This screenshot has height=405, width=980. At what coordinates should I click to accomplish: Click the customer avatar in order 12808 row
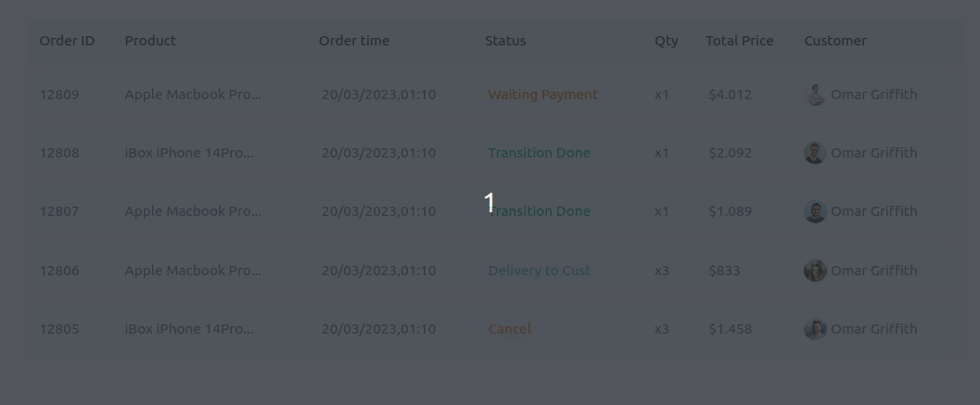[x=814, y=153]
